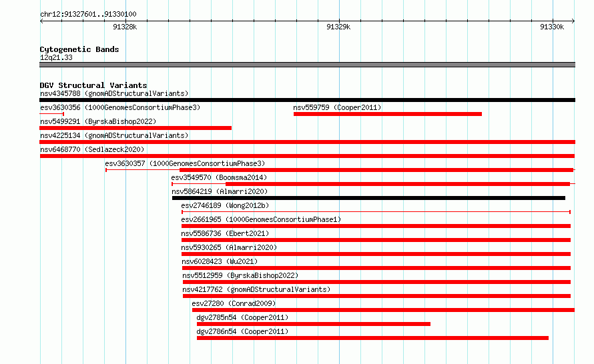The image size is (594, 364).
Task: Click the red bar under nsv5512959
Action: click(x=377, y=282)
